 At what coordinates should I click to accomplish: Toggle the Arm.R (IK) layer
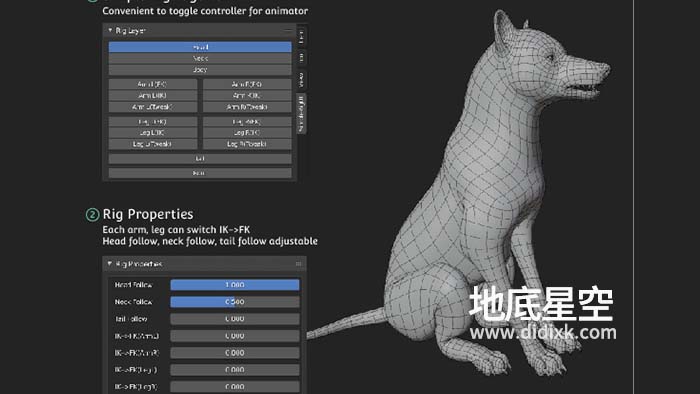tap(247, 95)
